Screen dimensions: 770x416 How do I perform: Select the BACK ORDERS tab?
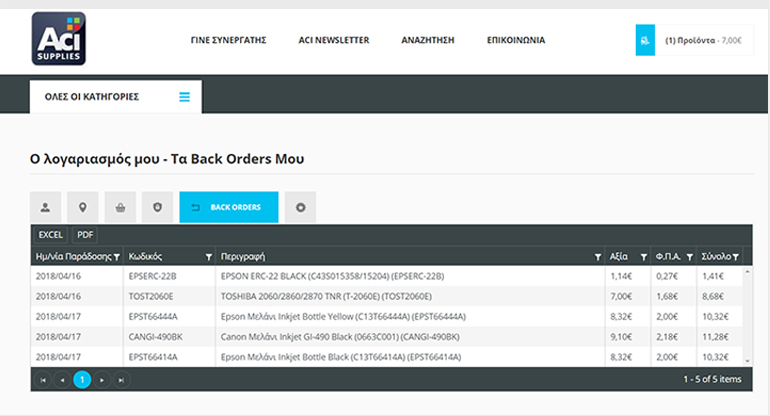point(228,208)
